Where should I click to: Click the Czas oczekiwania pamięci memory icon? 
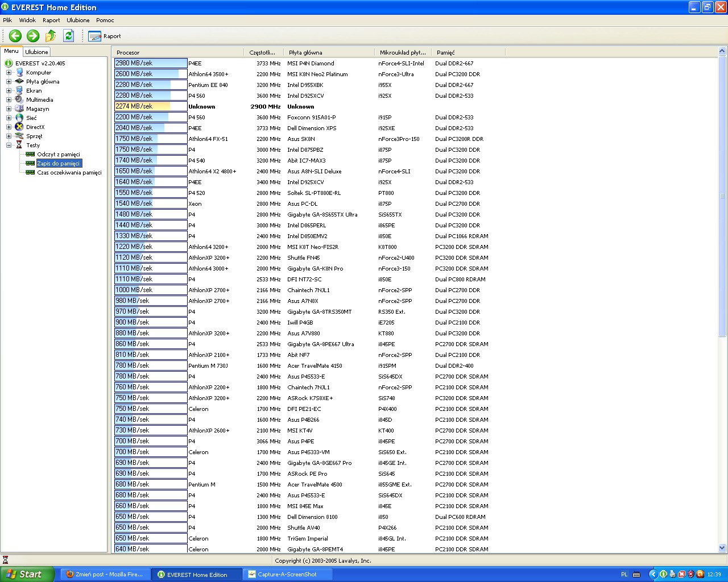click(30, 172)
